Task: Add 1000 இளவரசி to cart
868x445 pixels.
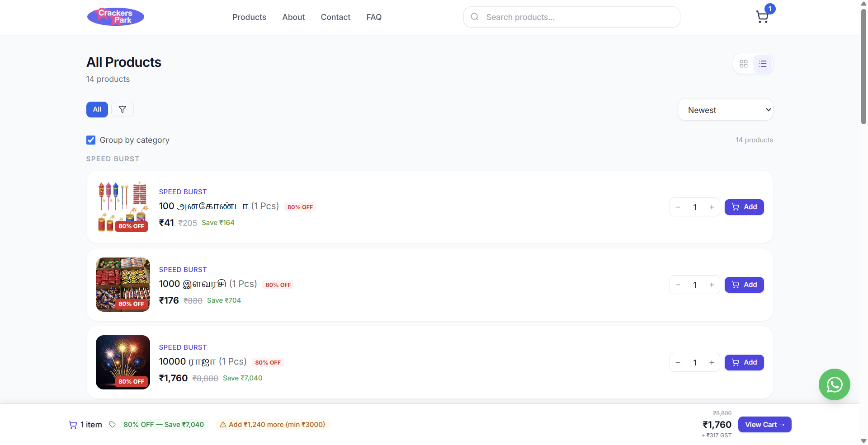Action: pyautogui.click(x=744, y=285)
